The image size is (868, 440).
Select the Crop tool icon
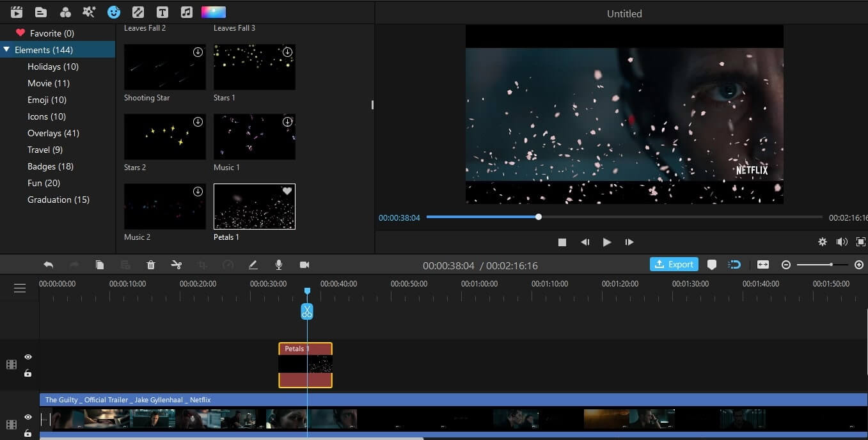tap(202, 265)
